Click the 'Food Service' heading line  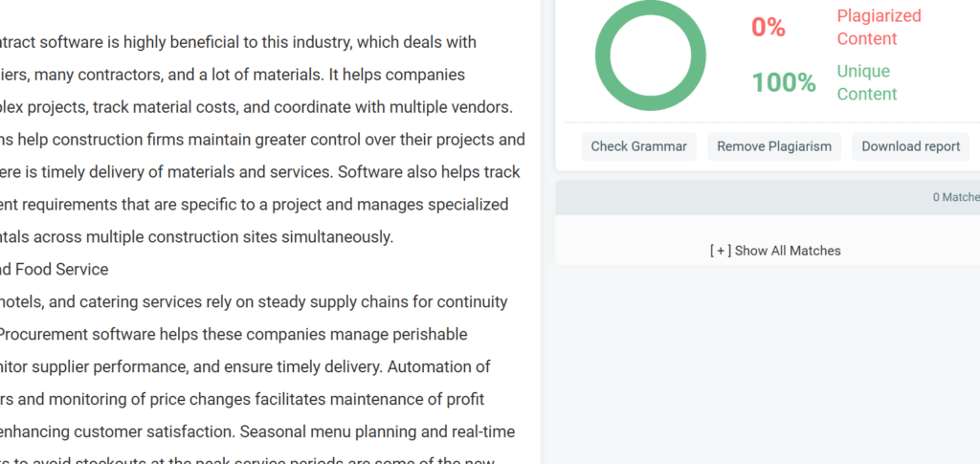point(57,270)
